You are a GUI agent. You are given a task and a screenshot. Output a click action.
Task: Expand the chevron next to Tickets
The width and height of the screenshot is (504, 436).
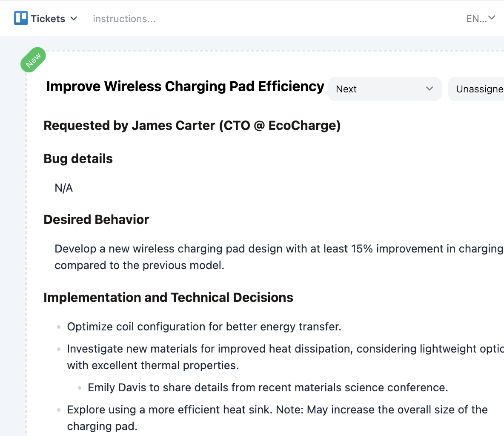74,18
